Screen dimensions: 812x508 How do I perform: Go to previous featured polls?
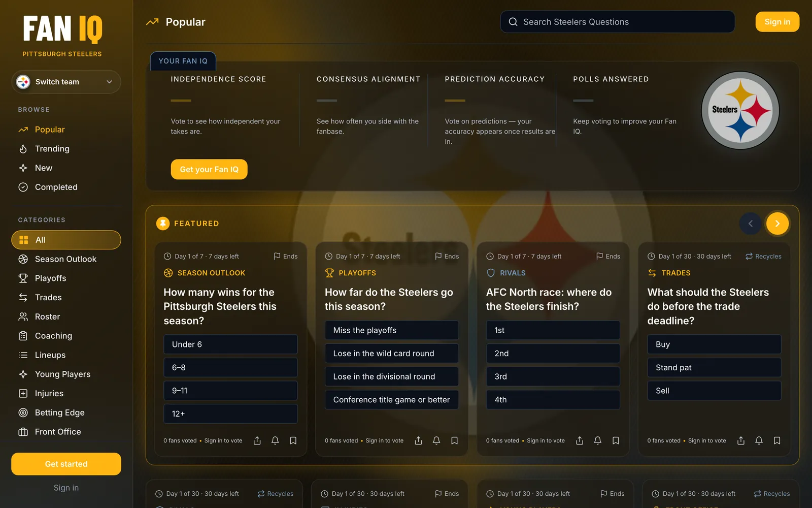tap(751, 224)
